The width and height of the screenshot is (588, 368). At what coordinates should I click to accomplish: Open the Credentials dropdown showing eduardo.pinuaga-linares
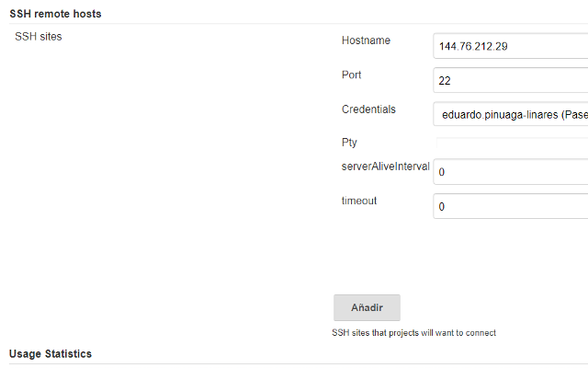coord(511,114)
